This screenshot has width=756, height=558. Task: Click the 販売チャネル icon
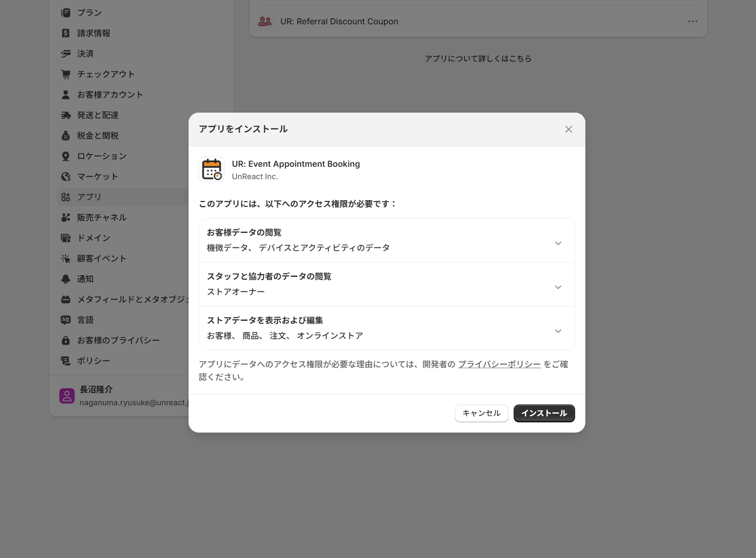click(x=66, y=218)
